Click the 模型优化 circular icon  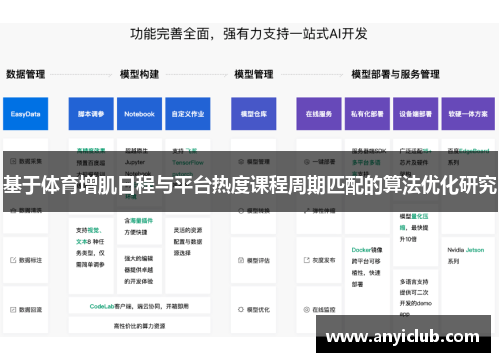[x=241, y=310]
